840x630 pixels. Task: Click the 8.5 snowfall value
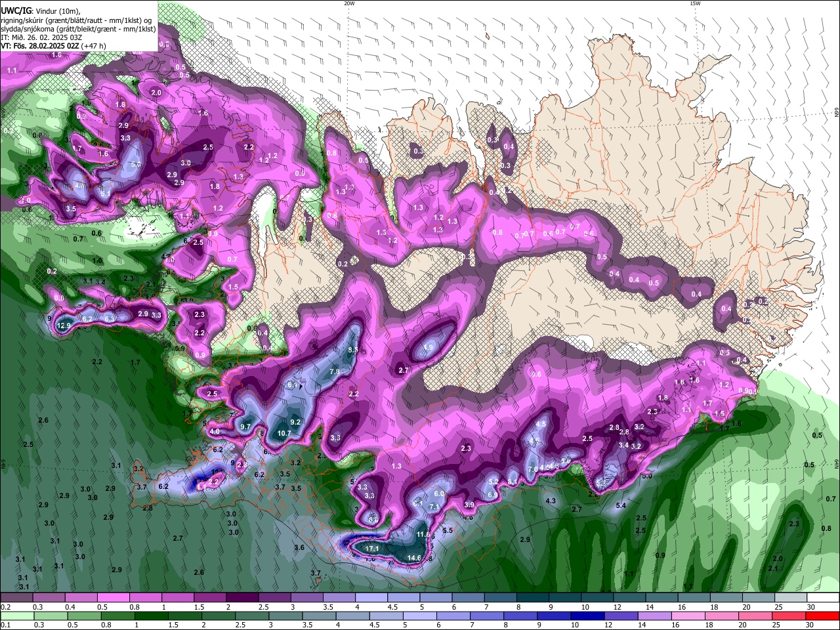tap(353, 350)
